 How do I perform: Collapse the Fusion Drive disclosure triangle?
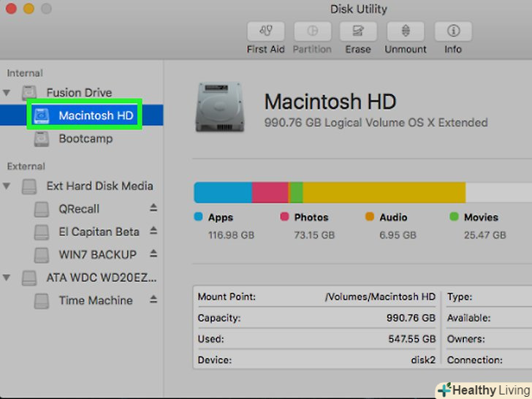click(x=7, y=92)
